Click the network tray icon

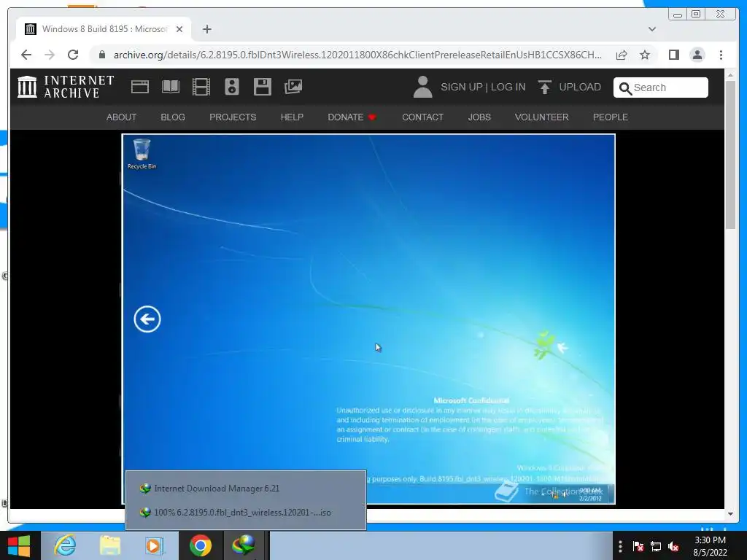pos(656,546)
